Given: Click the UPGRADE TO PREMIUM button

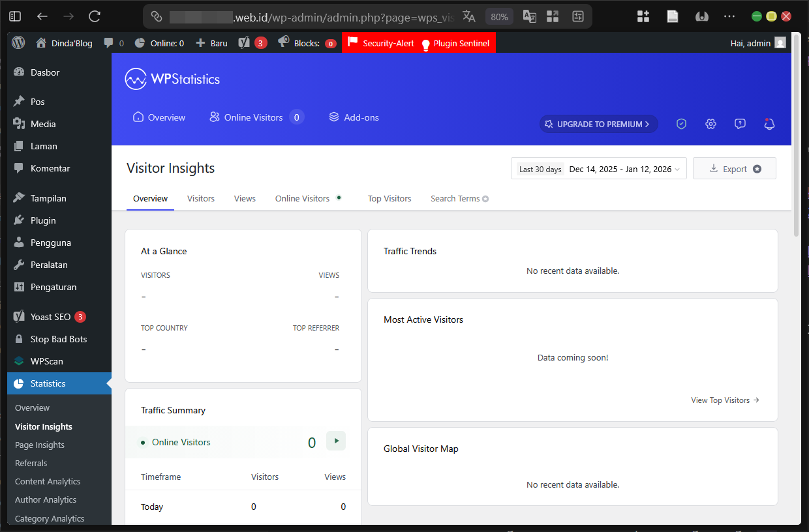Looking at the screenshot, I should point(598,124).
